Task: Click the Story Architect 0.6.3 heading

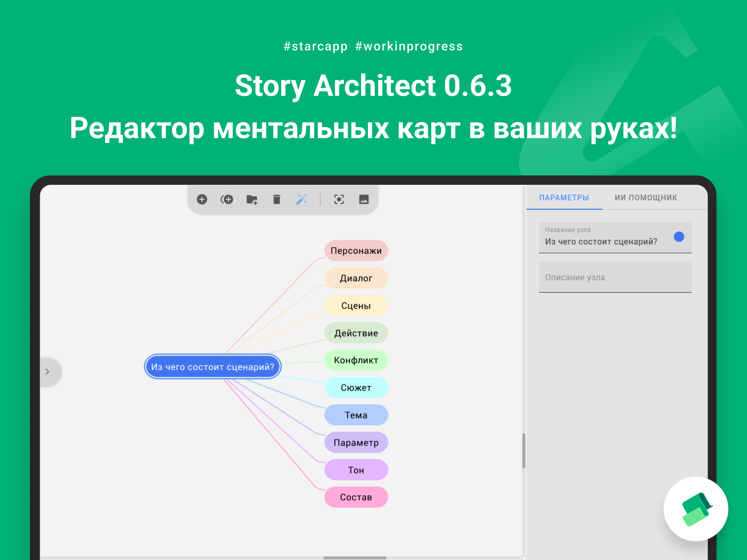Action: (x=373, y=86)
